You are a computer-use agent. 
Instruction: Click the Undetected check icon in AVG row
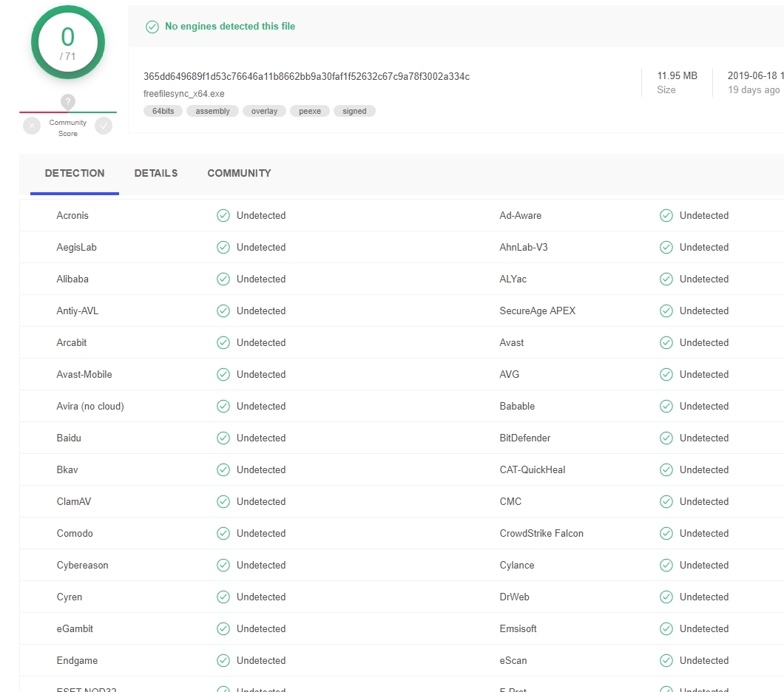pos(666,374)
